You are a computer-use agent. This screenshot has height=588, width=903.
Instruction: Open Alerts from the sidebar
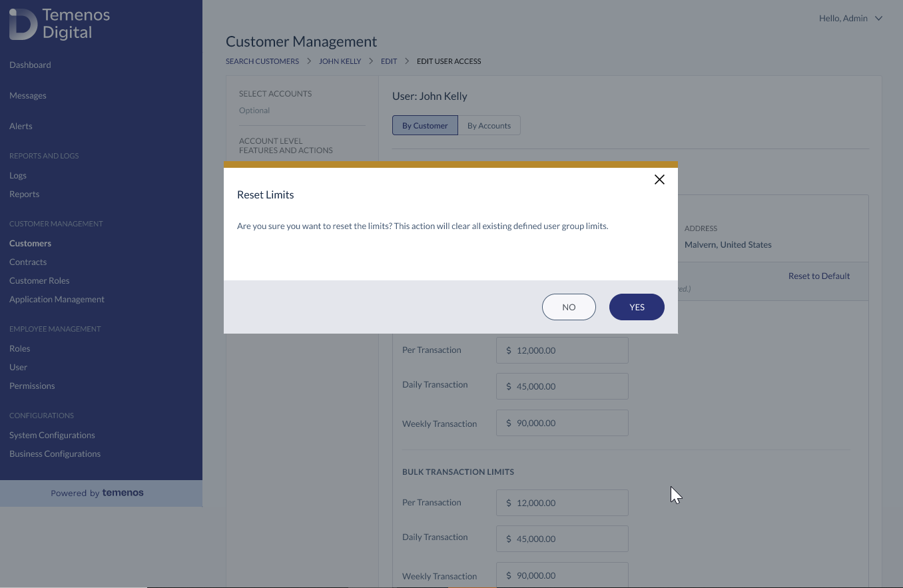pyautogui.click(x=21, y=126)
